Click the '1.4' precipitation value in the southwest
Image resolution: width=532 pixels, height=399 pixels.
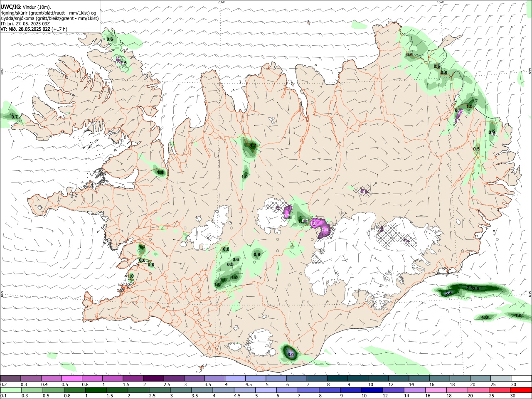[x=141, y=247]
